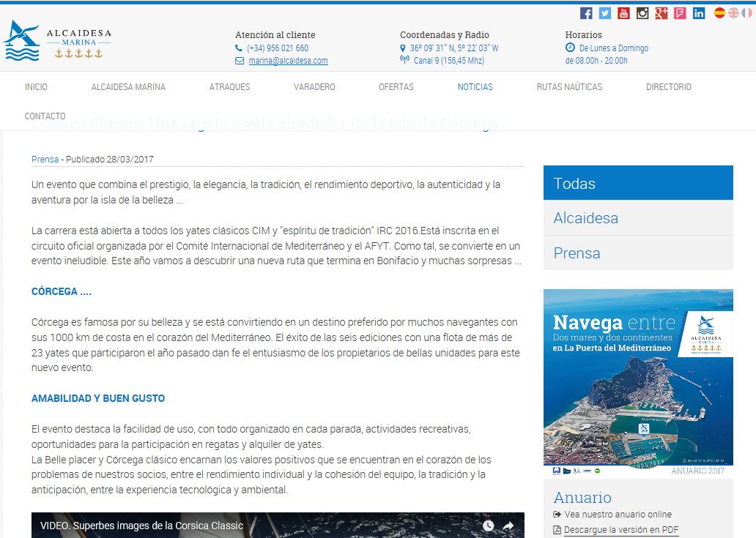
Task: Open the Google Plus icon
Action: tap(661, 13)
